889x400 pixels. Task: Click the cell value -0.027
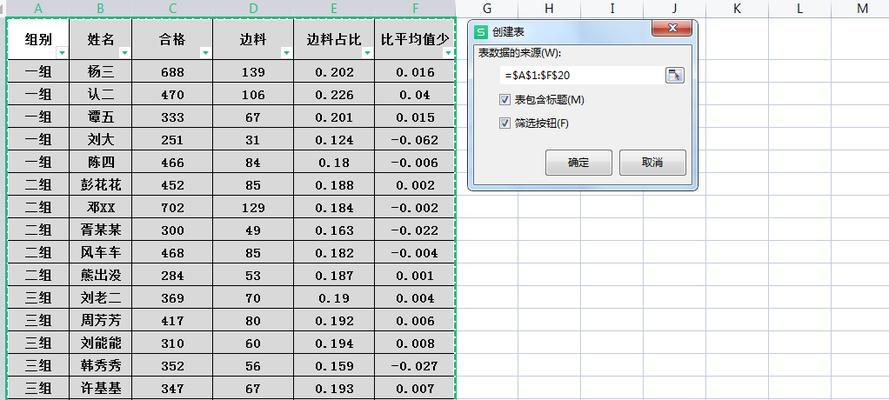tap(415, 366)
